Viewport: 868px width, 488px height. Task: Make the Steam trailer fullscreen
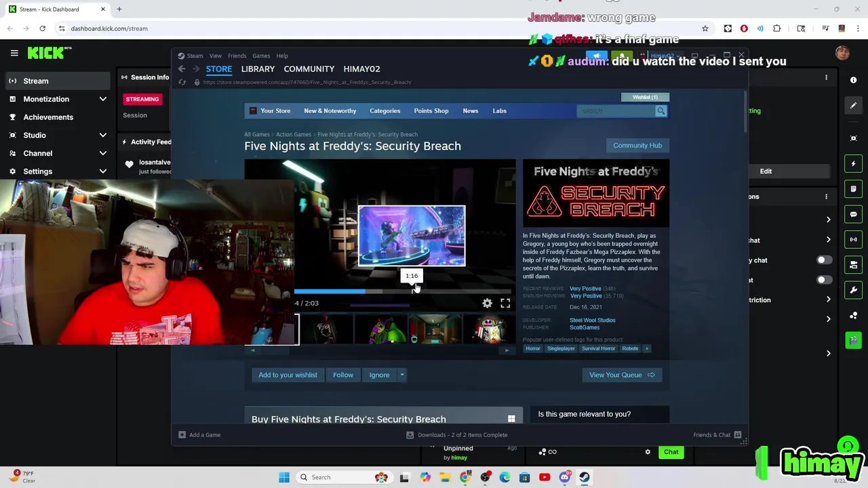click(x=505, y=304)
